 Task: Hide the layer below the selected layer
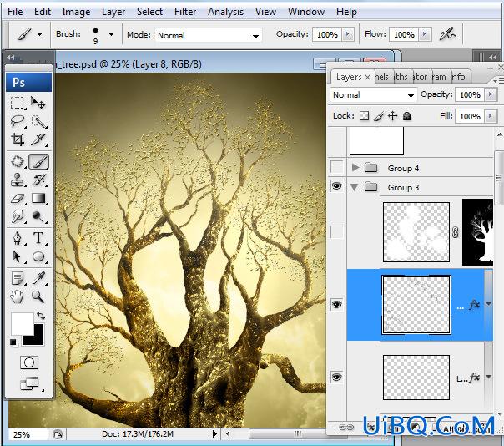point(337,377)
